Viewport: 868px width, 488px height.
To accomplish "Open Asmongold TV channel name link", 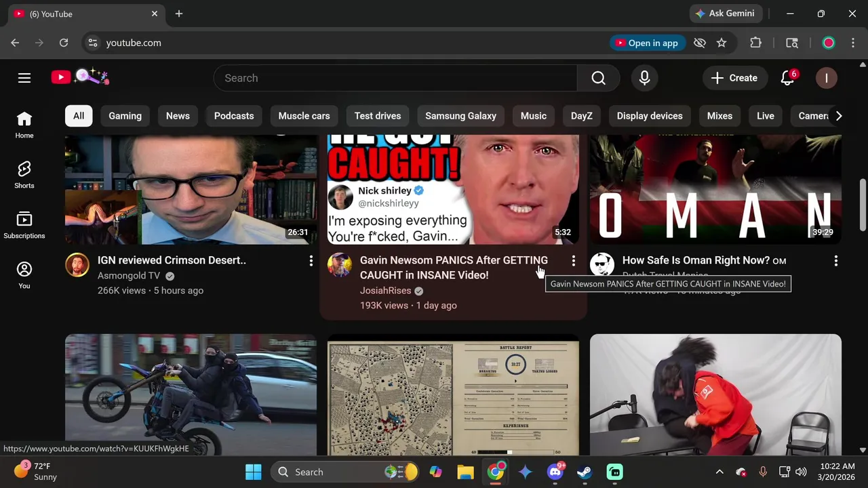I will click(129, 276).
